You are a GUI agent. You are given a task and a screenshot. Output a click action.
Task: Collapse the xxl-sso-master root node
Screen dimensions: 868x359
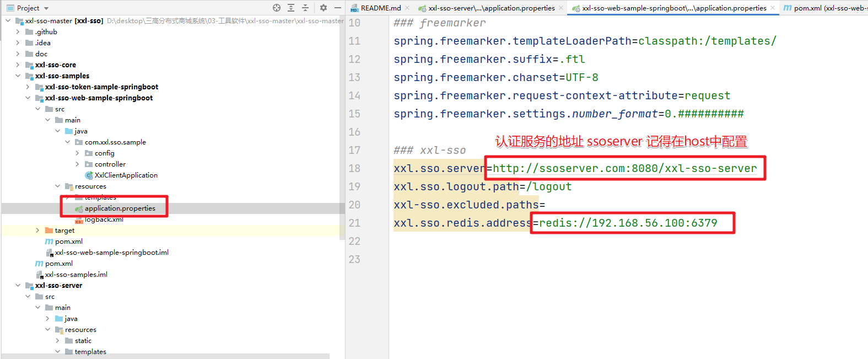[8, 21]
